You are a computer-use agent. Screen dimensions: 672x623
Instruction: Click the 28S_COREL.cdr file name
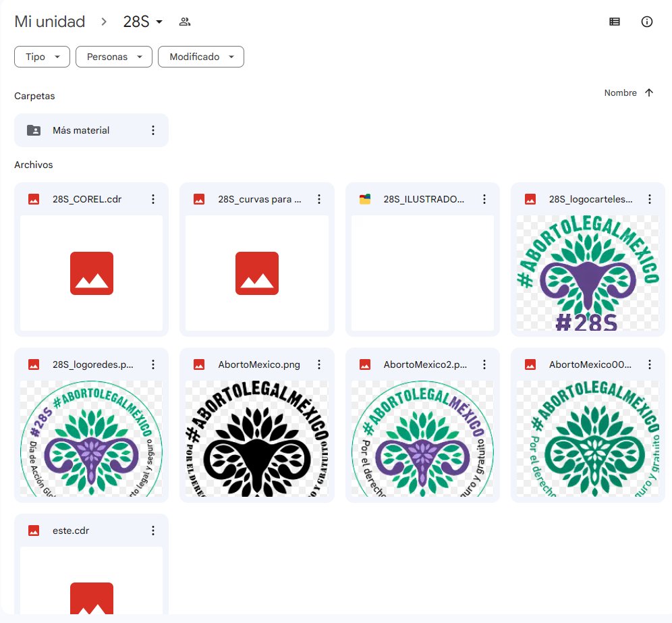coord(87,199)
